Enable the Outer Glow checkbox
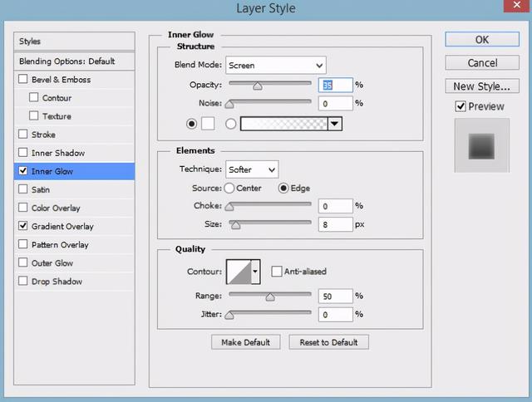Image resolution: width=532 pixels, height=402 pixels. [x=22, y=262]
